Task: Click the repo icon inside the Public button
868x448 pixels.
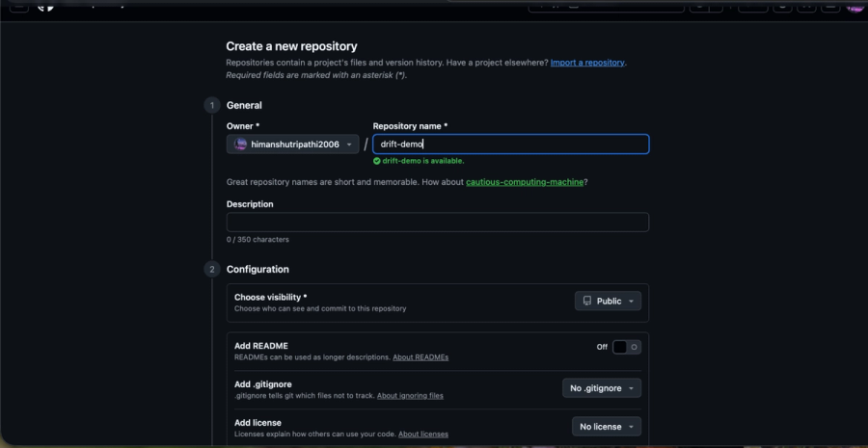Action: [586, 301]
